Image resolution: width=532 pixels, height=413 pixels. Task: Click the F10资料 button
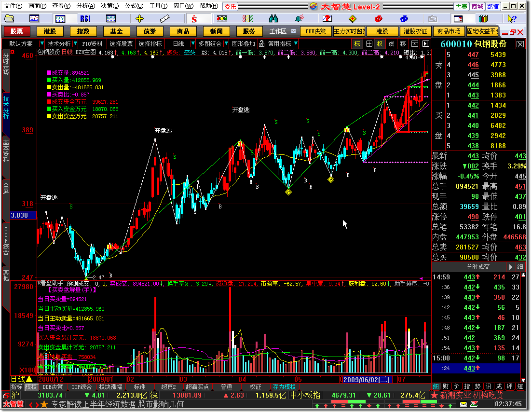pyautogui.click(x=92, y=44)
